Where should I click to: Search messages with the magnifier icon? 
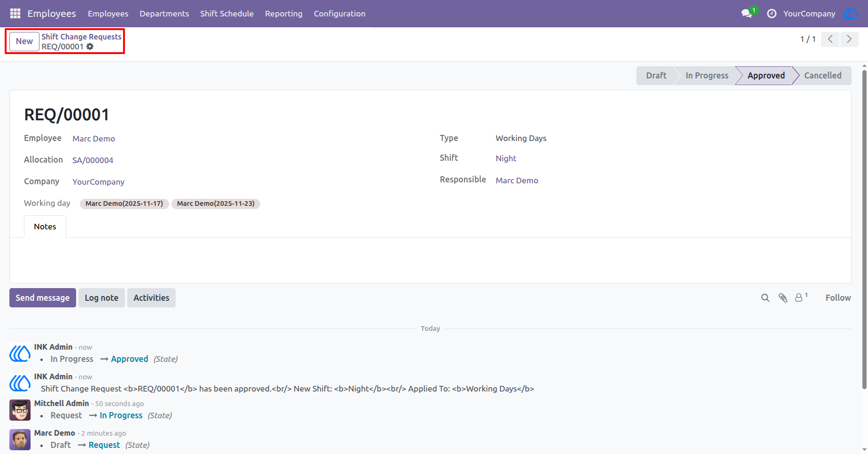tap(765, 298)
